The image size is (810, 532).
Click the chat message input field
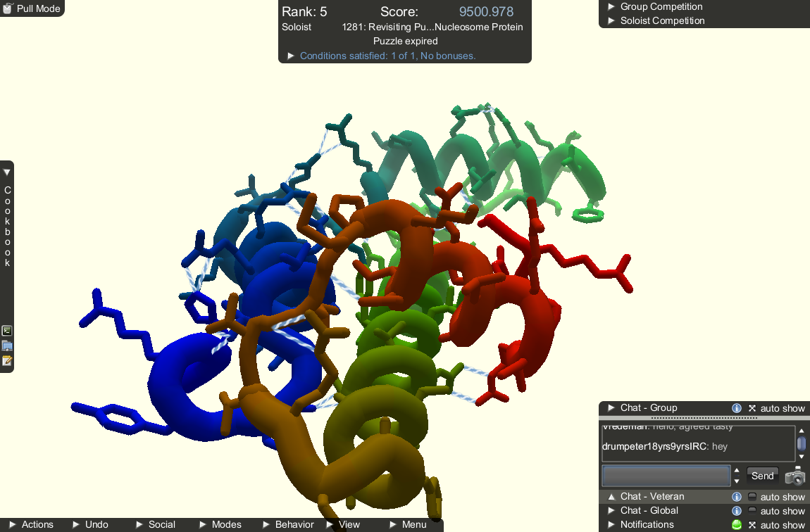coord(666,476)
